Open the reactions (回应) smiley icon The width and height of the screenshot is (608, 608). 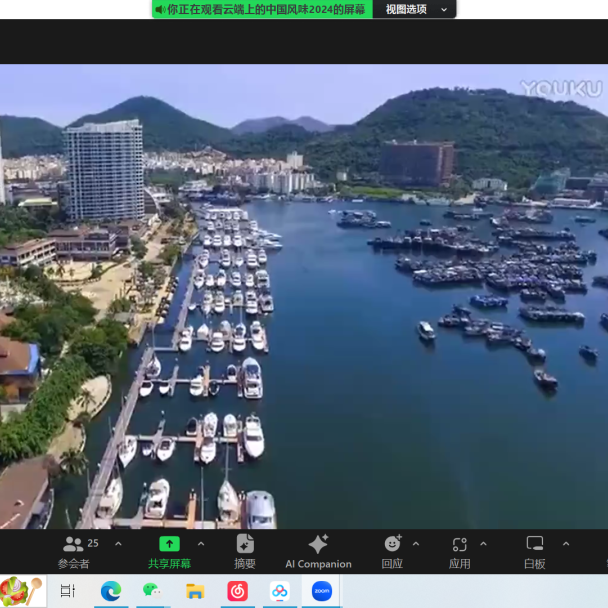pos(392,544)
